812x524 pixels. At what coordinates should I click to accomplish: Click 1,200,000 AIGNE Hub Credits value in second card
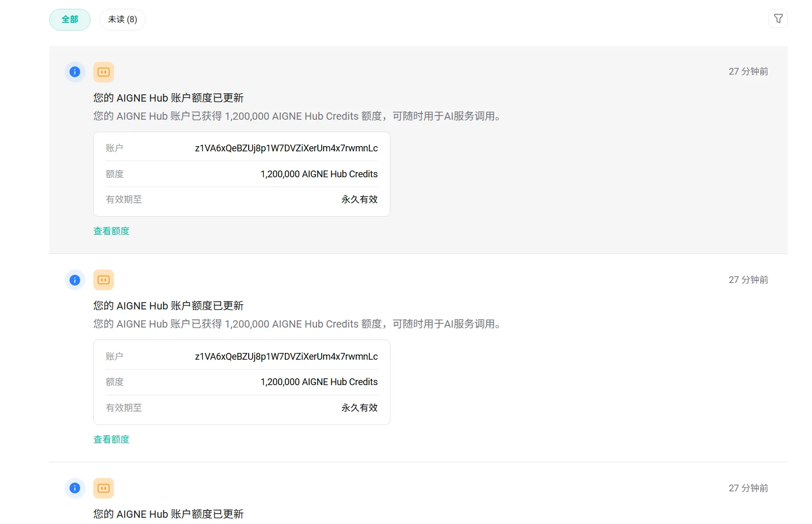319,382
